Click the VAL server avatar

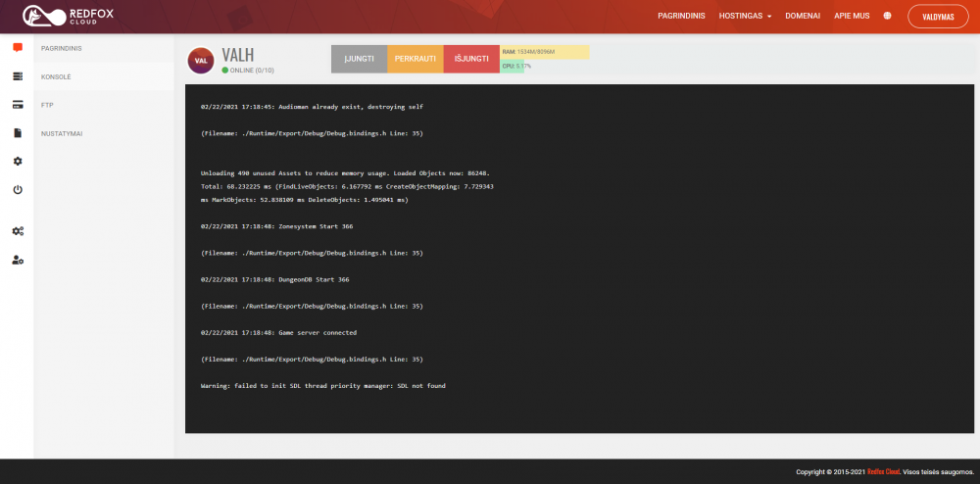click(x=201, y=61)
